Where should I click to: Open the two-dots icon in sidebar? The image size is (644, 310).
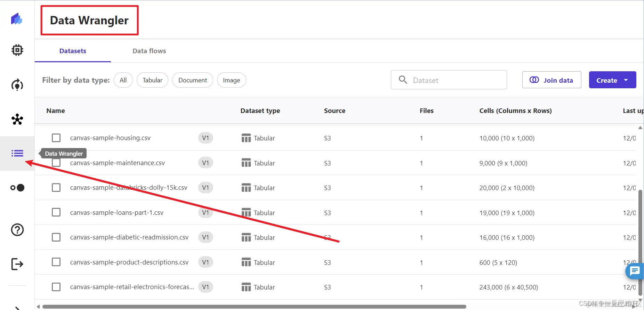point(17,188)
